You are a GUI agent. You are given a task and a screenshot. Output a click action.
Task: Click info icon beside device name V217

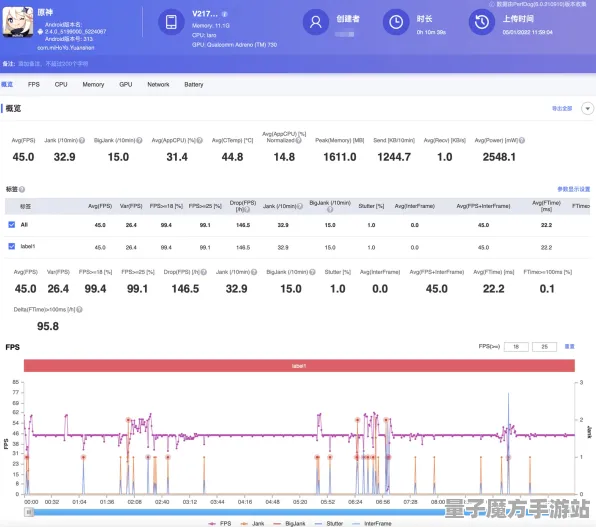[225, 14]
